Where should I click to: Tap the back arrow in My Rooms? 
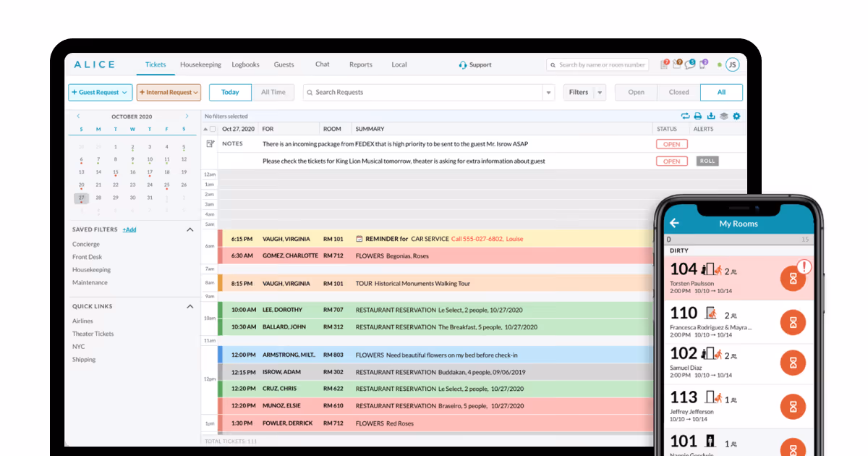click(x=674, y=224)
